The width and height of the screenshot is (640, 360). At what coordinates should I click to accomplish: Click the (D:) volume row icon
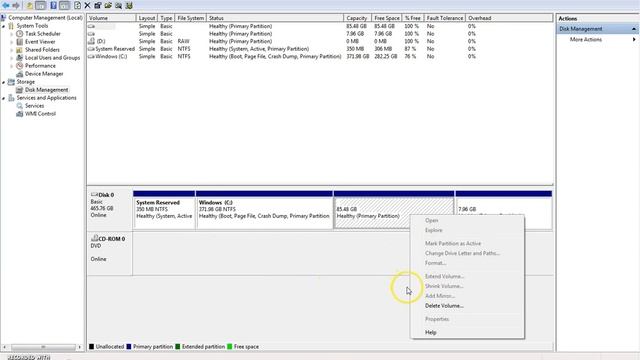point(91,41)
